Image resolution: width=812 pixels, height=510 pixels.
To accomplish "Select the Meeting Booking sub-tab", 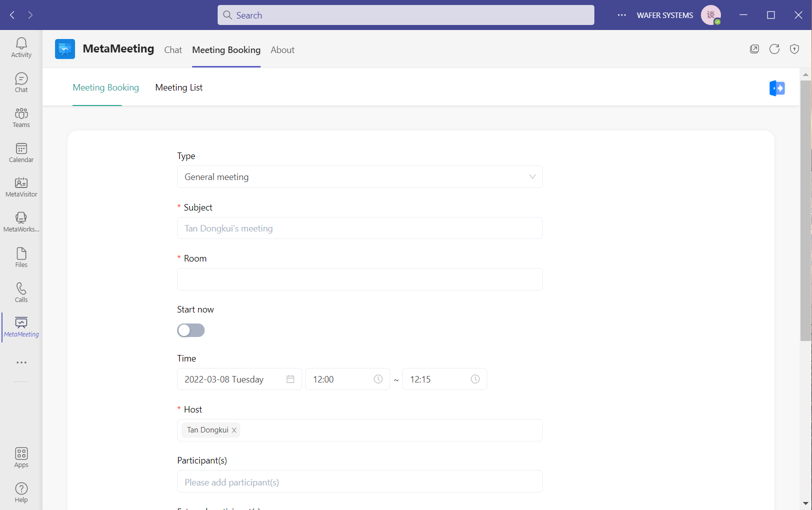I will (106, 87).
